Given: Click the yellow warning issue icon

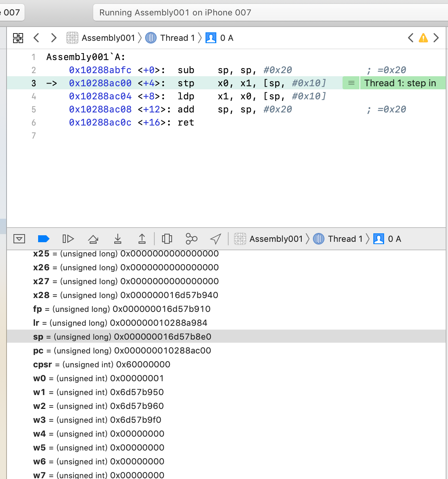Looking at the screenshot, I should pos(423,38).
